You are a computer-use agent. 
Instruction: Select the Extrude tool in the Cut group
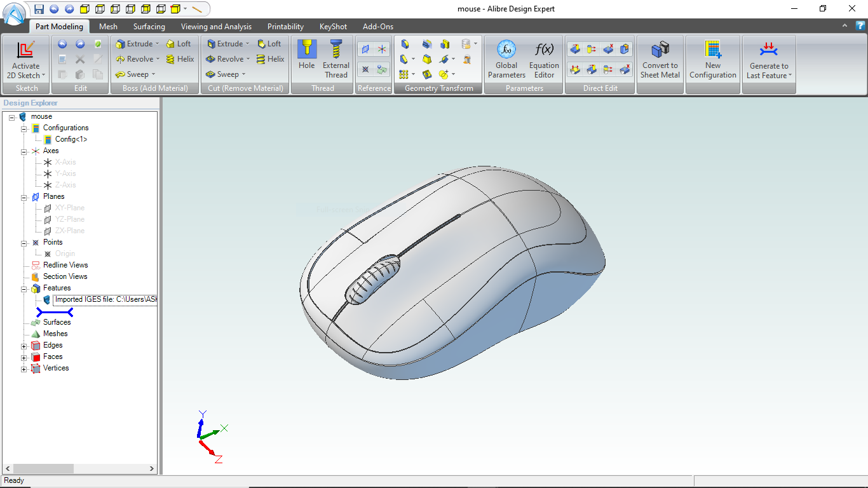pyautogui.click(x=225, y=44)
